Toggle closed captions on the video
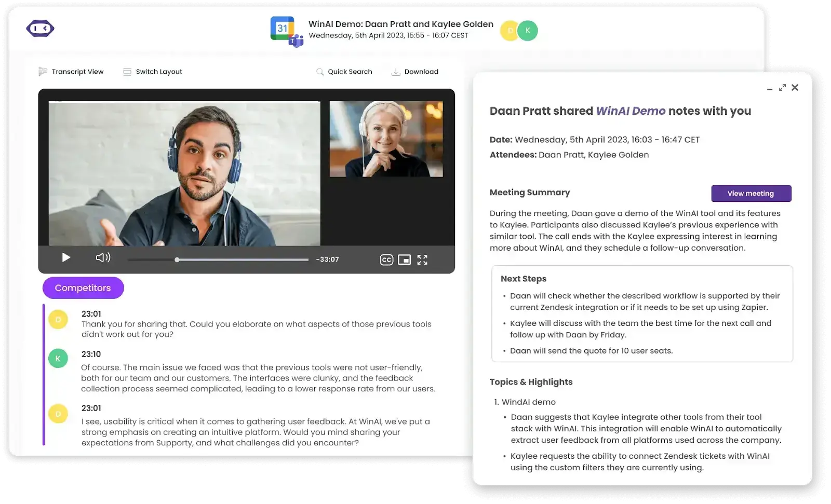831x504 pixels. (386, 259)
